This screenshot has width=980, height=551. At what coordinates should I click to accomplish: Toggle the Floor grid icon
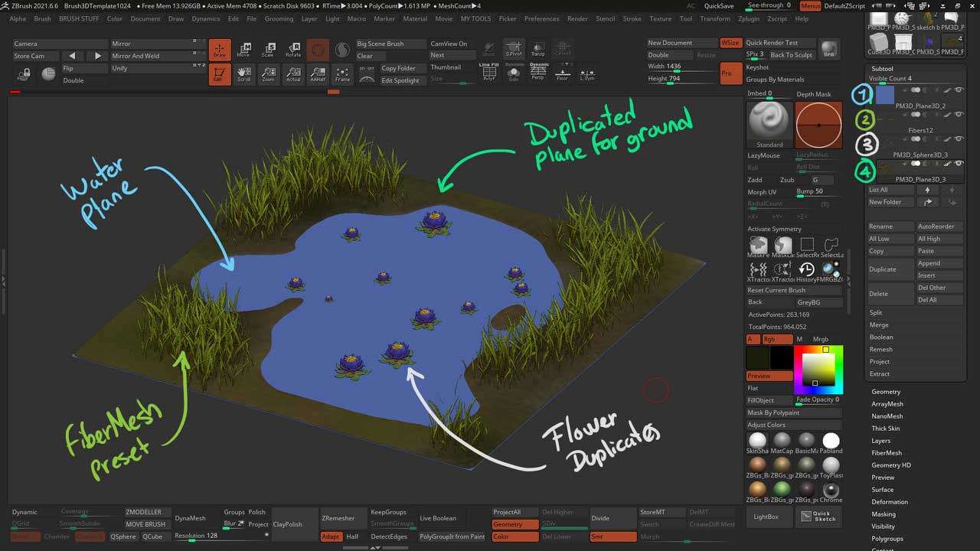tap(563, 73)
